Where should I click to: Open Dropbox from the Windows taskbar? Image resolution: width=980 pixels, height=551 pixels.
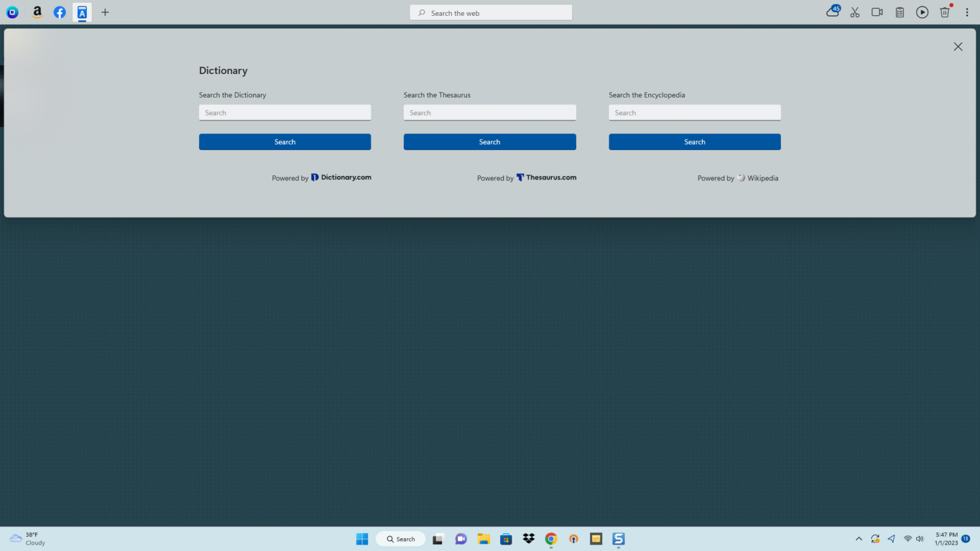(528, 539)
